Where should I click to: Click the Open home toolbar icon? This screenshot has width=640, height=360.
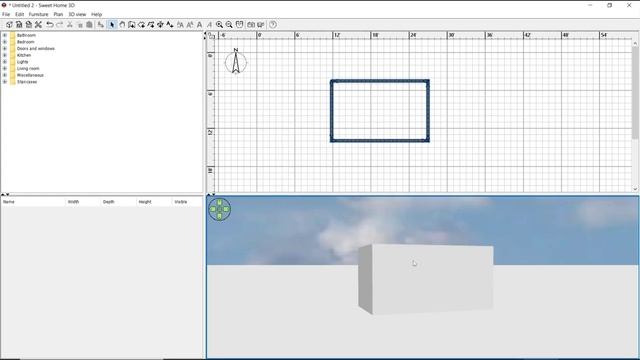tap(19, 24)
